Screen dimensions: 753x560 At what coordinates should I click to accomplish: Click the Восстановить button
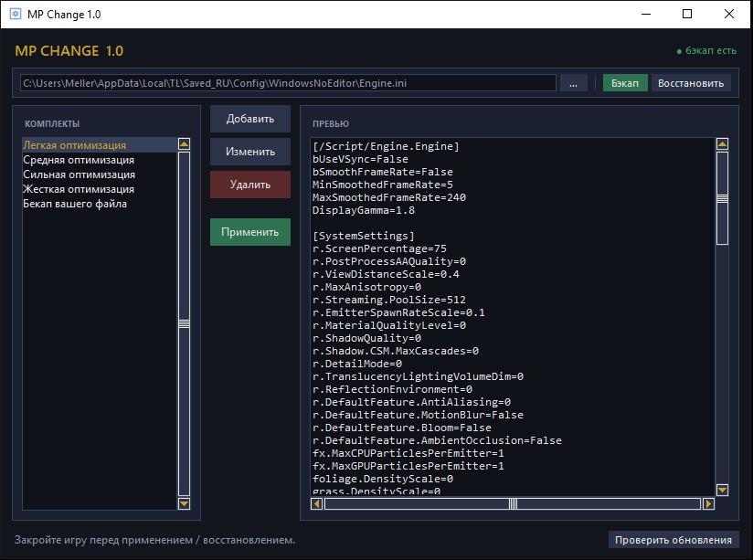pos(691,83)
